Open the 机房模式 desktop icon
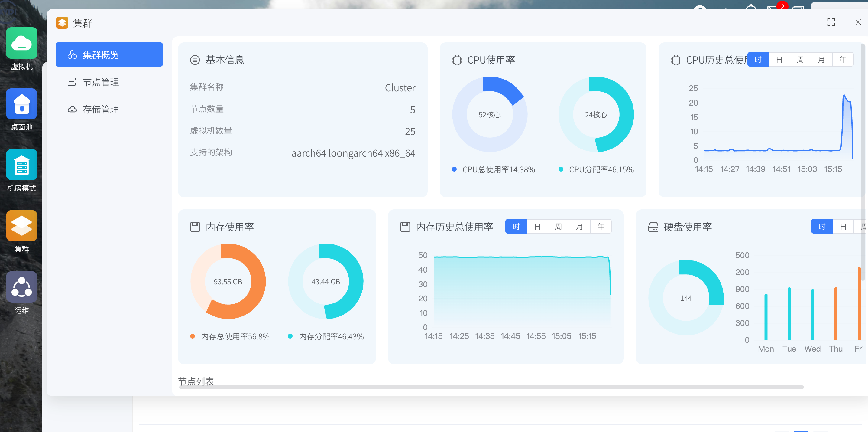Viewport: 868px width, 432px height. pyautogui.click(x=21, y=165)
